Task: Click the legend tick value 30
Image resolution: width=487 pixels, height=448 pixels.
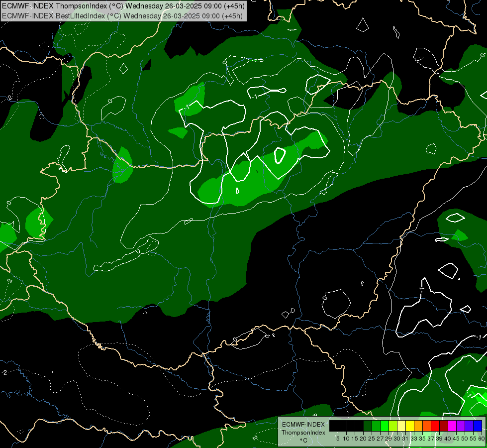Action: (x=397, y=439)
